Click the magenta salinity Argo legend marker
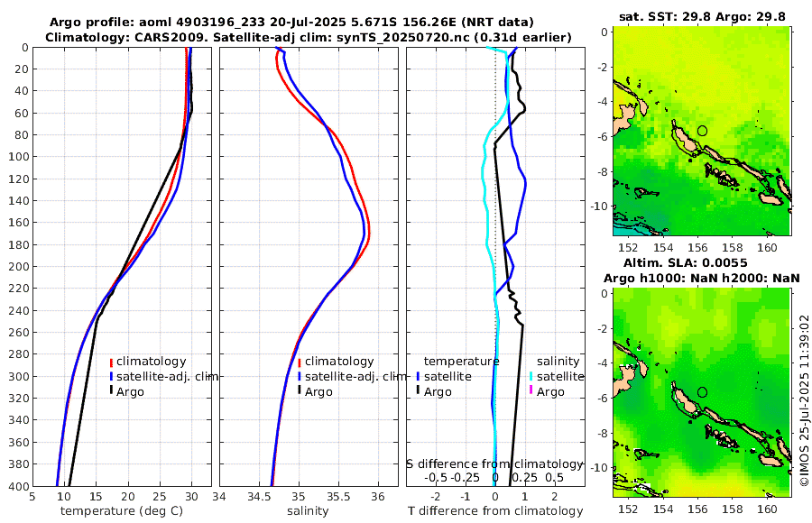Viewport: 812px width, 523px height. (531, 390)
